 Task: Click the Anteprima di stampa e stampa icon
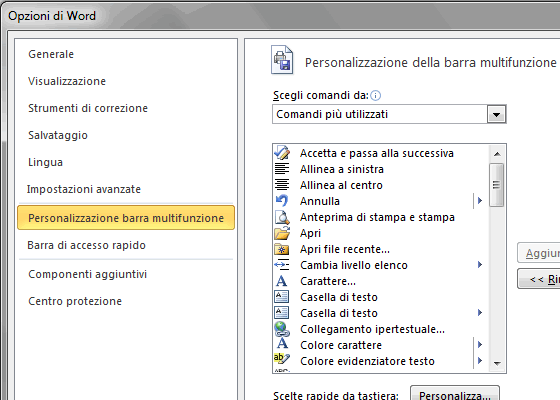[282, 217]
